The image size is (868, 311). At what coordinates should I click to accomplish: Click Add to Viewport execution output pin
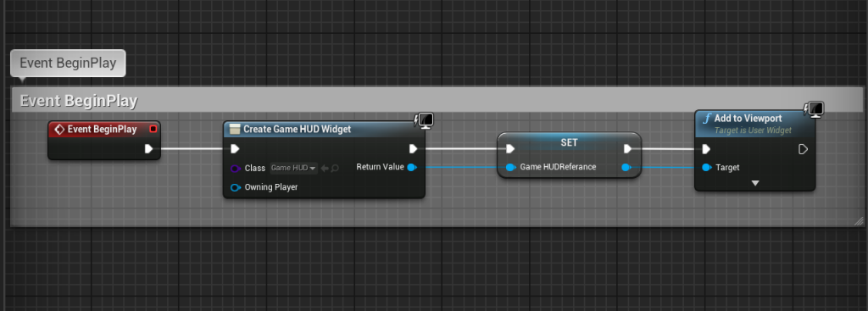pos(803,149)
